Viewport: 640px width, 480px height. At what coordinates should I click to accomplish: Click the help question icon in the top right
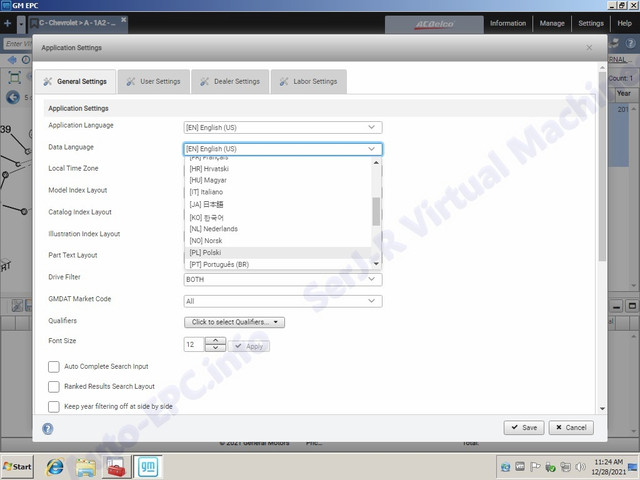point(630,43)
